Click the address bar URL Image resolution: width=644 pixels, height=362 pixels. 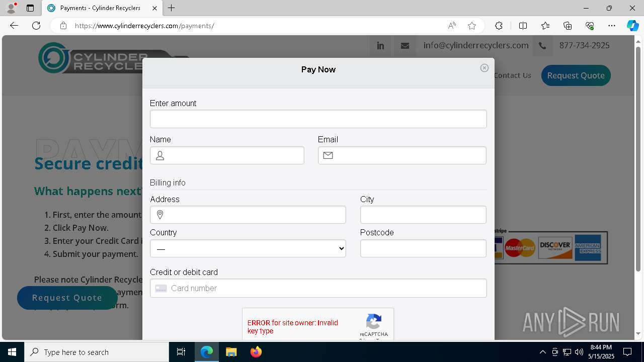pos(144,26)
